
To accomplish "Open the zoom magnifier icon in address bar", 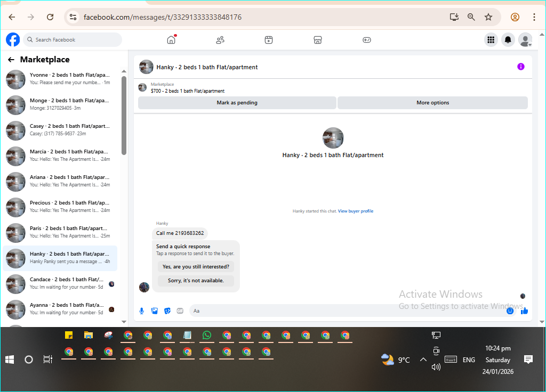I will coord(471,17).
